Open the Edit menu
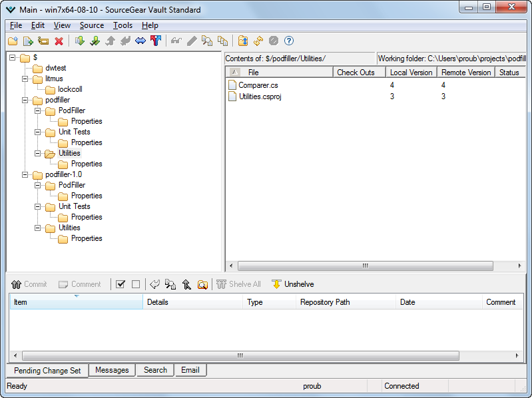This screenshot has width=532, height=398. (38, 25)
